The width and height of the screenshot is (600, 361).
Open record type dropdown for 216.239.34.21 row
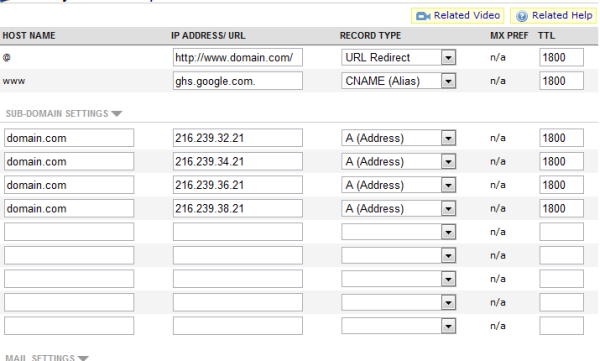(398, 162)
